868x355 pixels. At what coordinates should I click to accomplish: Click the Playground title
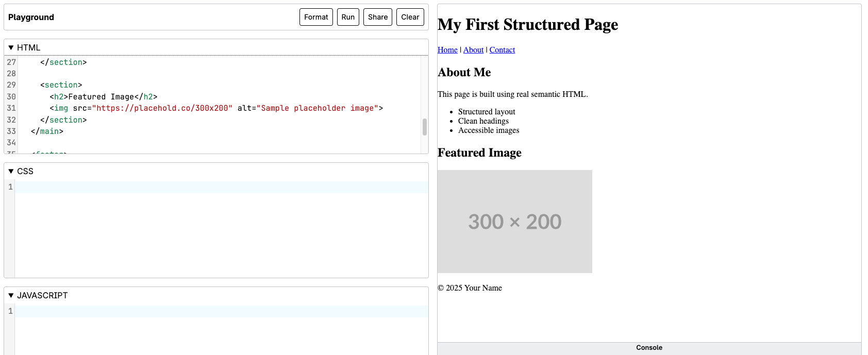(31, 17)
